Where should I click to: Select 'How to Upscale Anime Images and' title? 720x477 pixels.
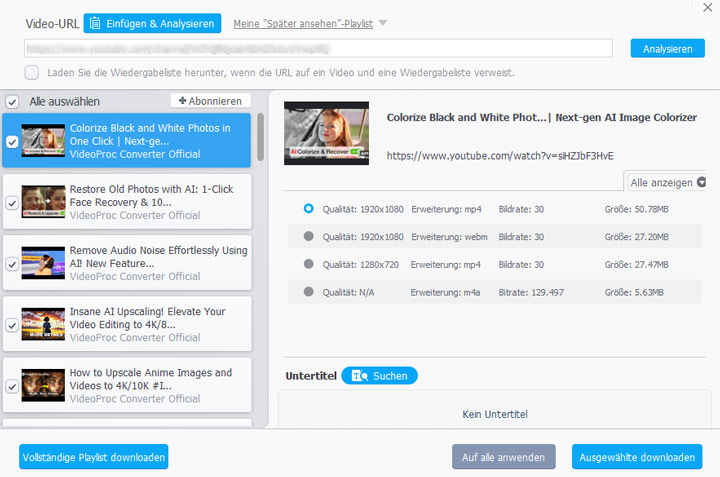pyautogui.click(x=151, y=372)
